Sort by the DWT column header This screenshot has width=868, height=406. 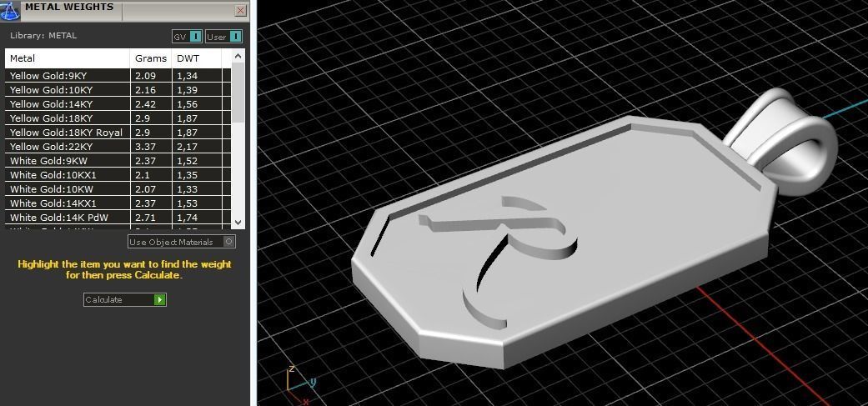tap(197, 58)
